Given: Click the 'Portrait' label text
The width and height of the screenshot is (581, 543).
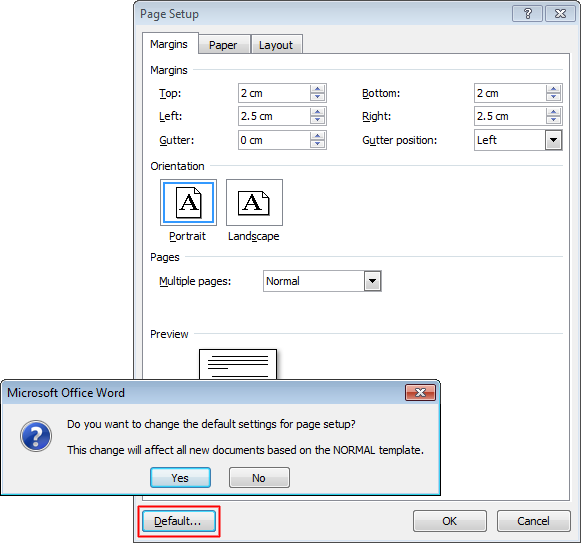Looking at the screenshot, I should click(187, 236).
